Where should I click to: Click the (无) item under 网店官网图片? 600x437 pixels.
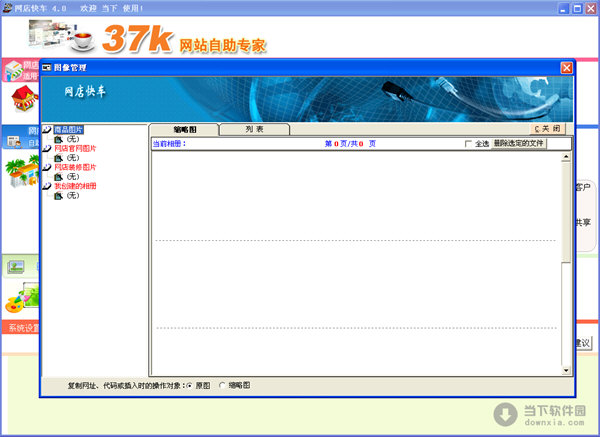click(73, 158)
